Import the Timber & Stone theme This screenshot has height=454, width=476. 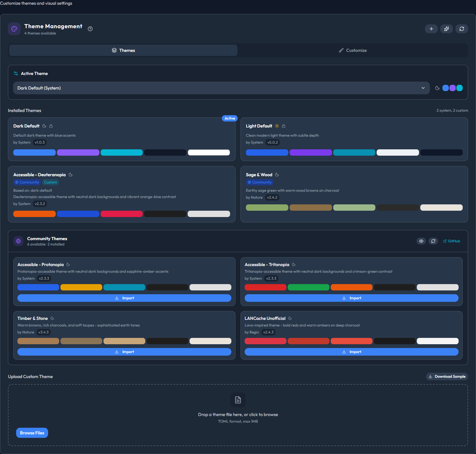(124, 352)
